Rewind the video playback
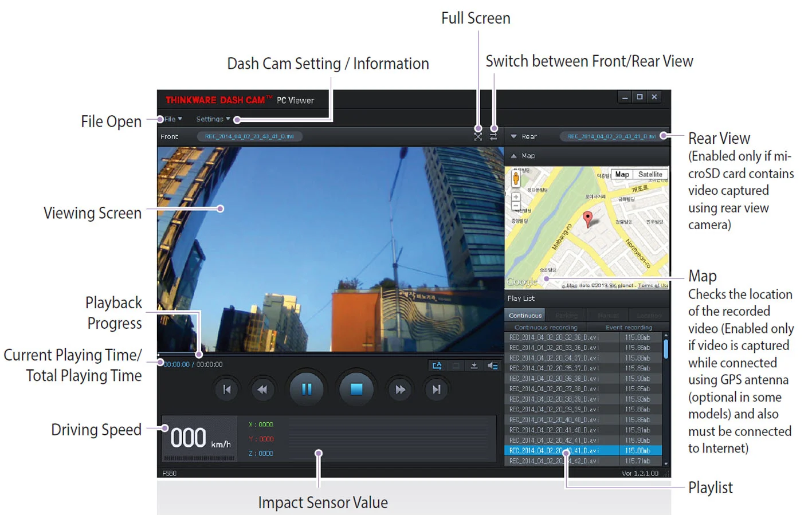 coord(262,390)
